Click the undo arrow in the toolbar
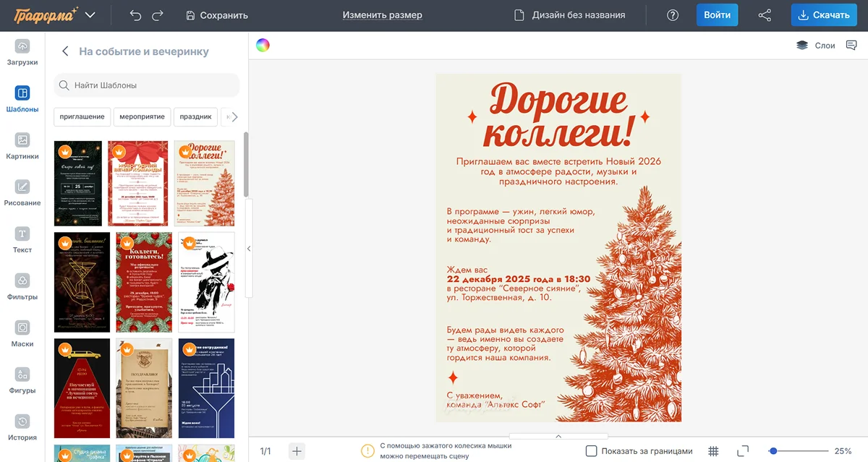This screenshot has height=462, width=868. [x=137, y=14]
